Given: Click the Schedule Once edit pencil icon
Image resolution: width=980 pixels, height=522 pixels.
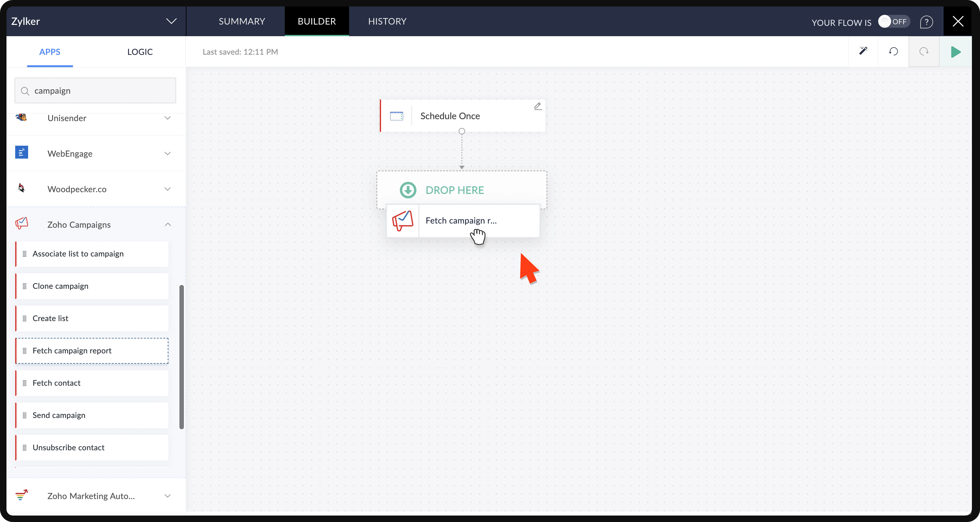Looking at the screenshot, I should [x=538, y=106].
